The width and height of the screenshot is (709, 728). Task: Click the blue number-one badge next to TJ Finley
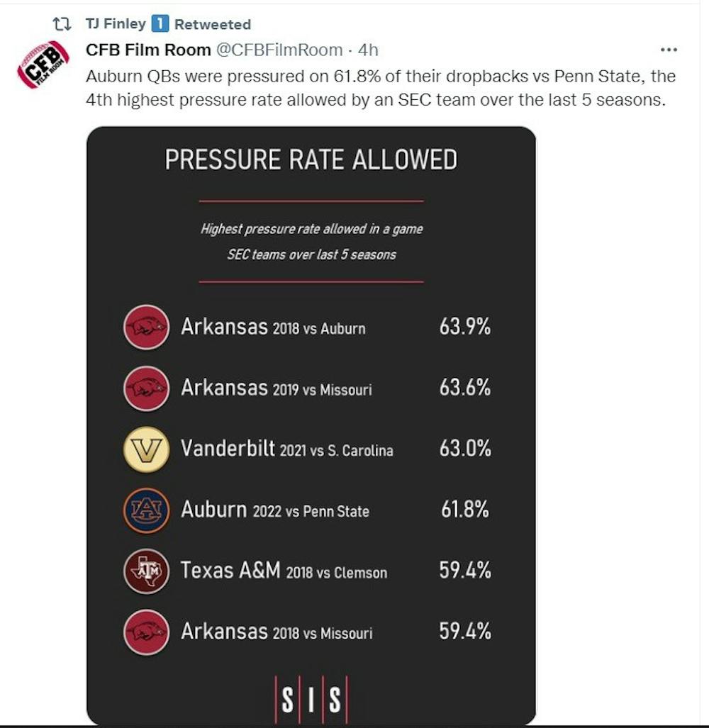pos(160,23)
